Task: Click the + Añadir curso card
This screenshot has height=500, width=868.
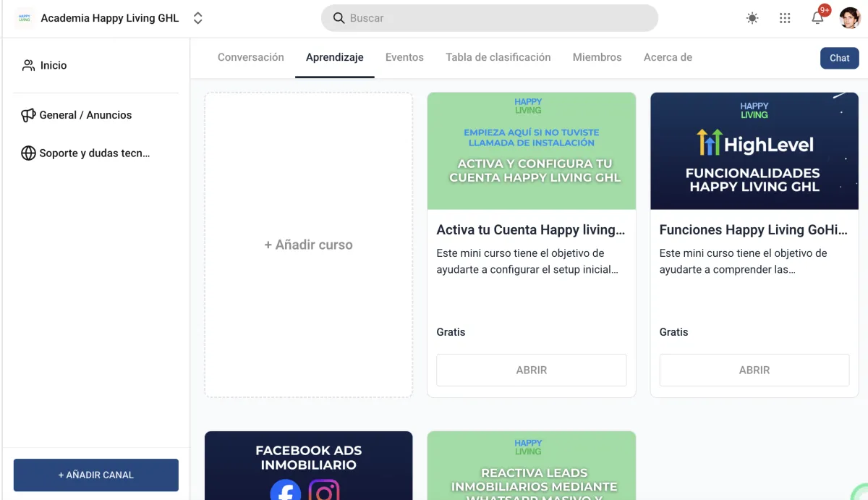Action: [309, 245]
